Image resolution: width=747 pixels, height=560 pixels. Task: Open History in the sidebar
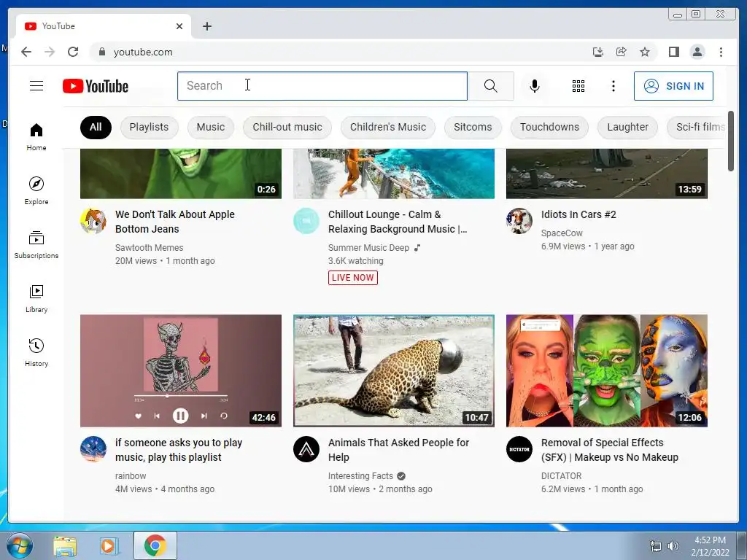36,352
